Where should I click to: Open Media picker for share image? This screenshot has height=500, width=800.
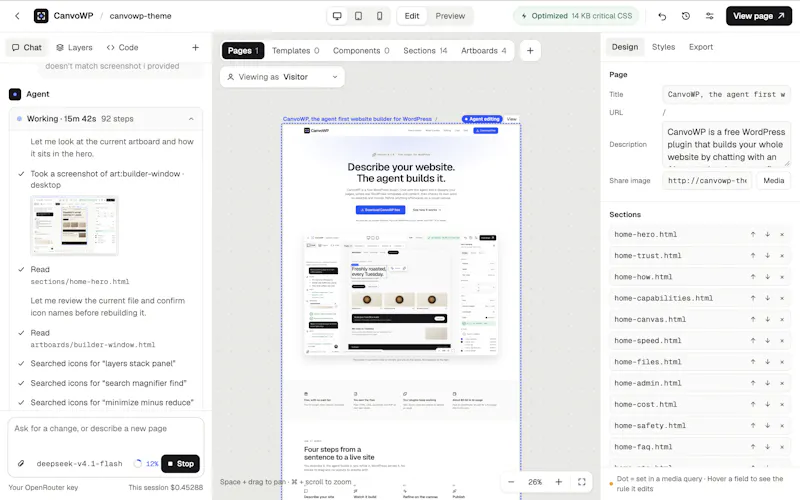[x=773, y=181]
